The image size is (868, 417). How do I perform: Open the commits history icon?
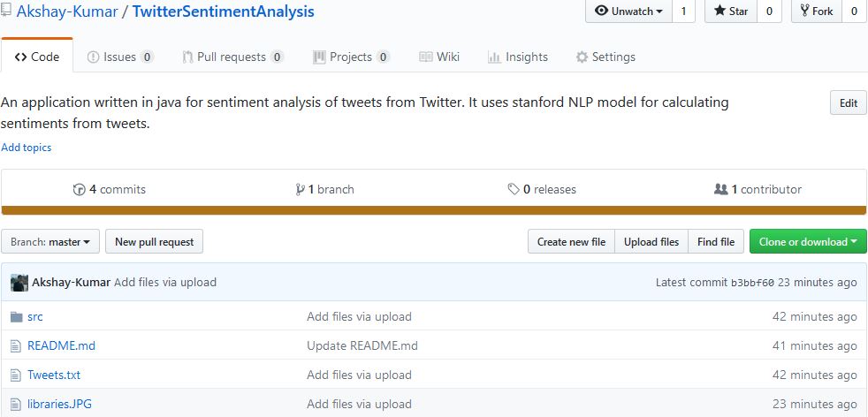pyautogui.click(x=80, y=190)
